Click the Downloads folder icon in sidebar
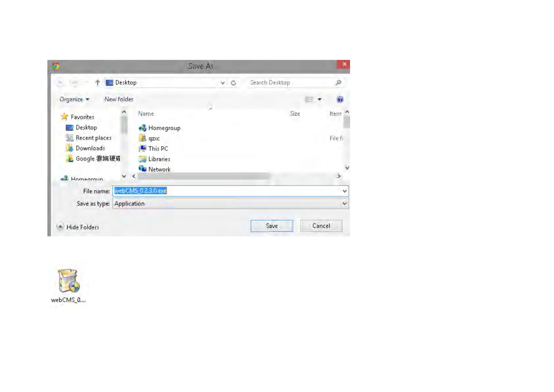Image resolution: width=554 pixels, height=392 pixels. click(x=69, y=148)
